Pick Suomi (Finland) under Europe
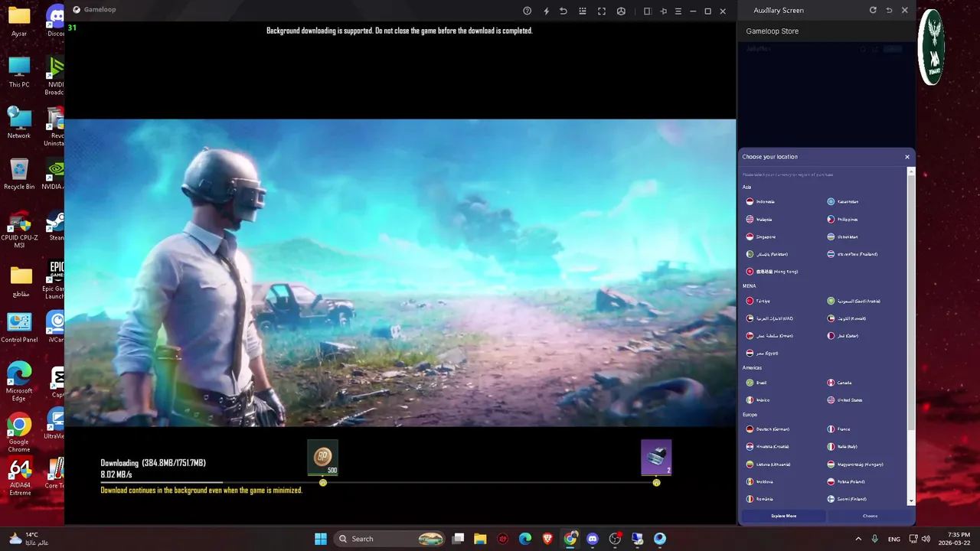This screenshot has height=551, width=980. pos(847,499)
